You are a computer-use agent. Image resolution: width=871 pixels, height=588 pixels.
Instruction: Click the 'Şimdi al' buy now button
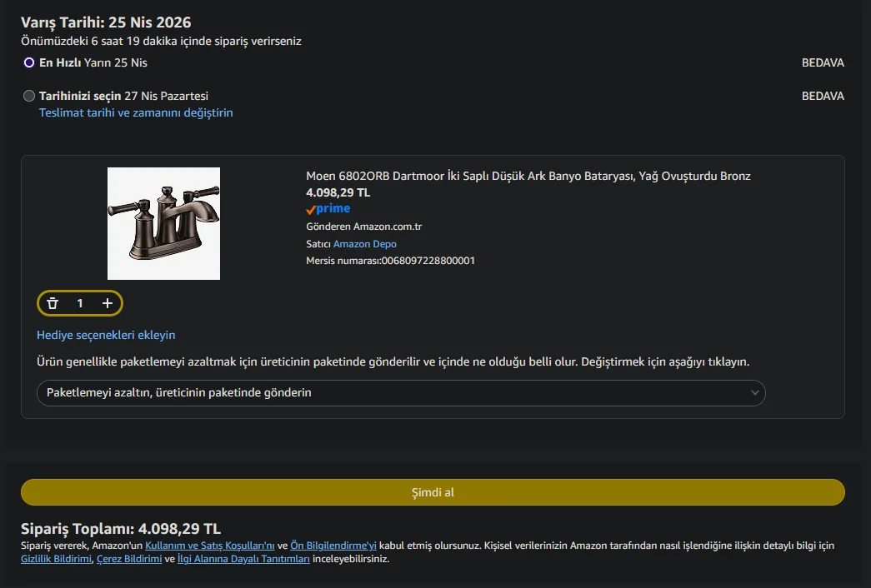[x=433, y=492]
